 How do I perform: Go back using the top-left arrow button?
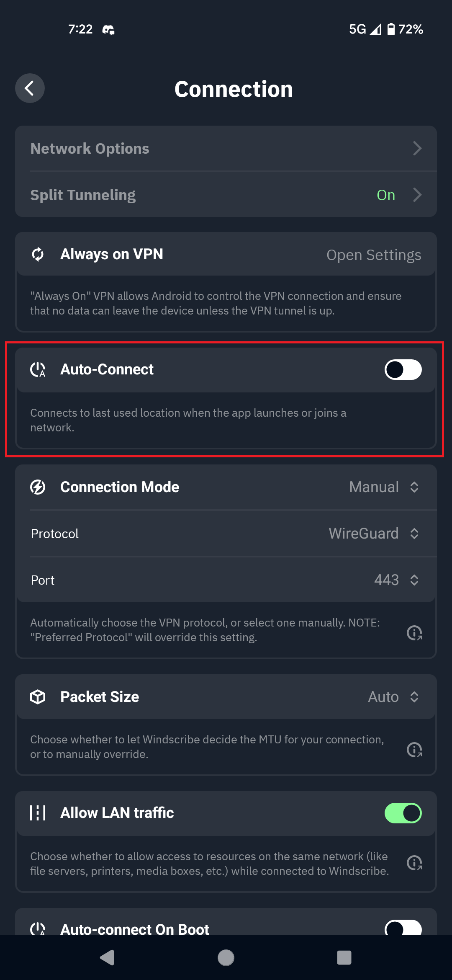pyautogui.click(x=30, y=88)
